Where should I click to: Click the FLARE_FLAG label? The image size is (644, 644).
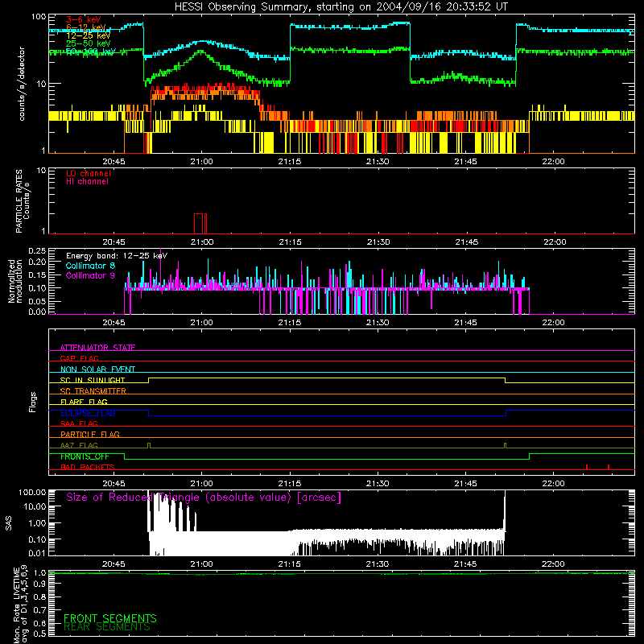point(84,402)
